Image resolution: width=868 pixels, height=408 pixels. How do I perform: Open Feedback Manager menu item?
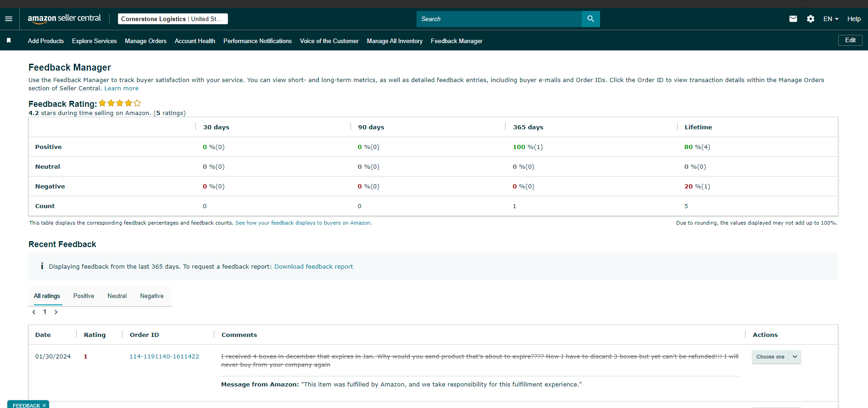(x=456, y=41)
